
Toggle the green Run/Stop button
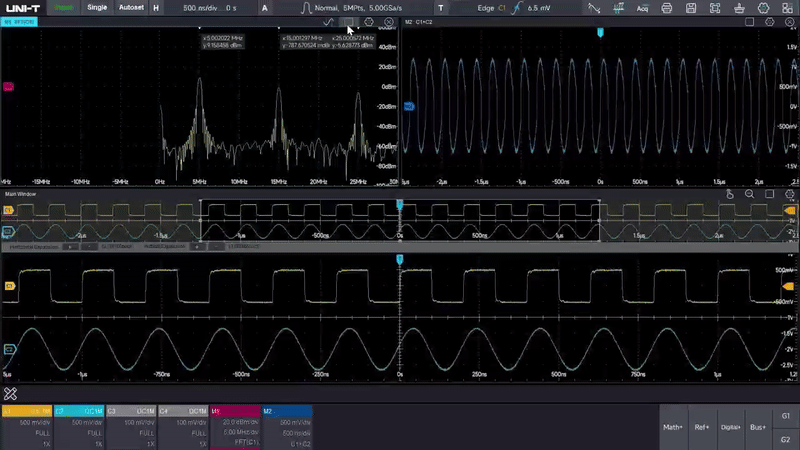point(63,7)
